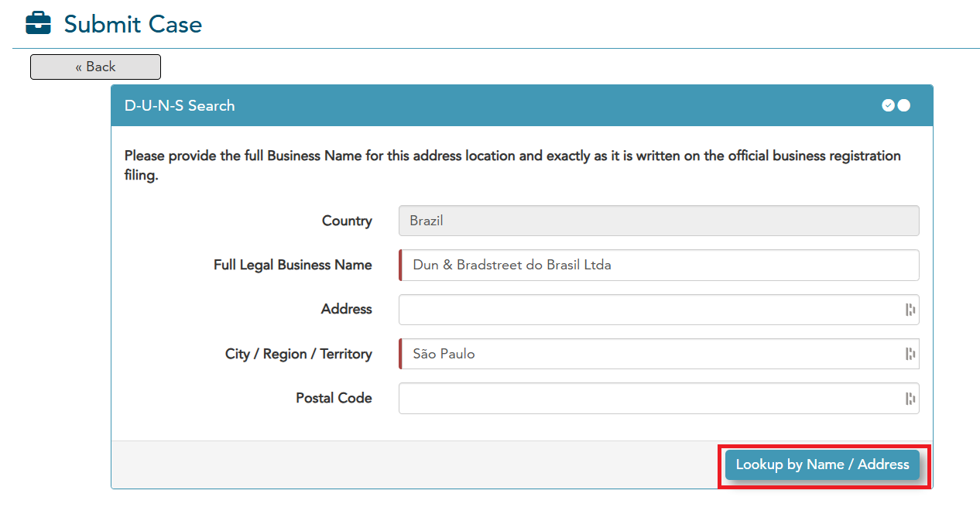
Task: Click the autofill icon in the City field
Action: click(910, 354)
